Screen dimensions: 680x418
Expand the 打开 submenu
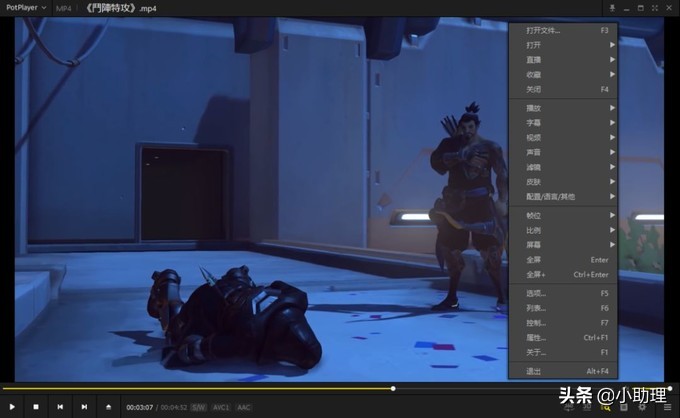[x=563, y=45]
